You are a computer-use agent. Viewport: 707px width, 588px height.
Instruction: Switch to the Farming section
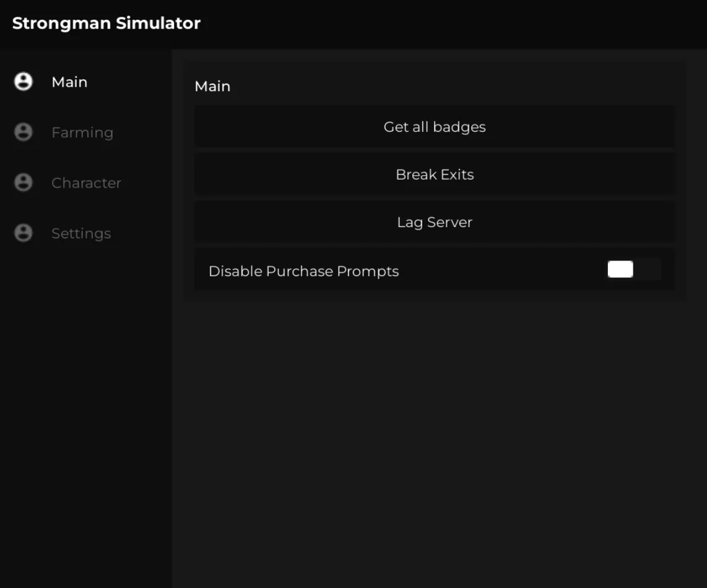coord(82,132)
